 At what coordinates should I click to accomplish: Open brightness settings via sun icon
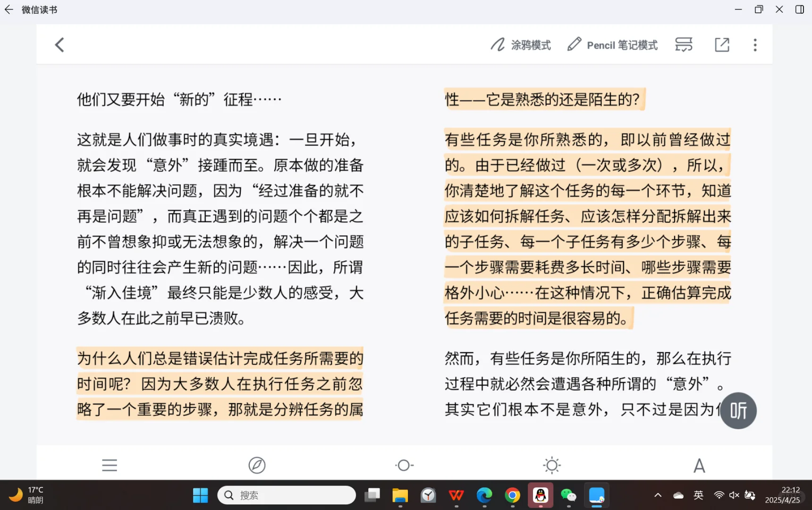(x=551, y=465)
